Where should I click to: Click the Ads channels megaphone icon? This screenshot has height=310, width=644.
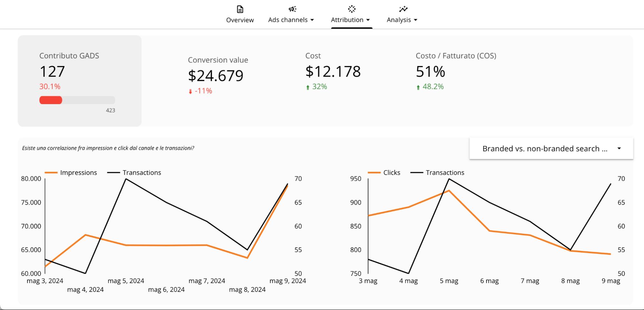point(292,9)
